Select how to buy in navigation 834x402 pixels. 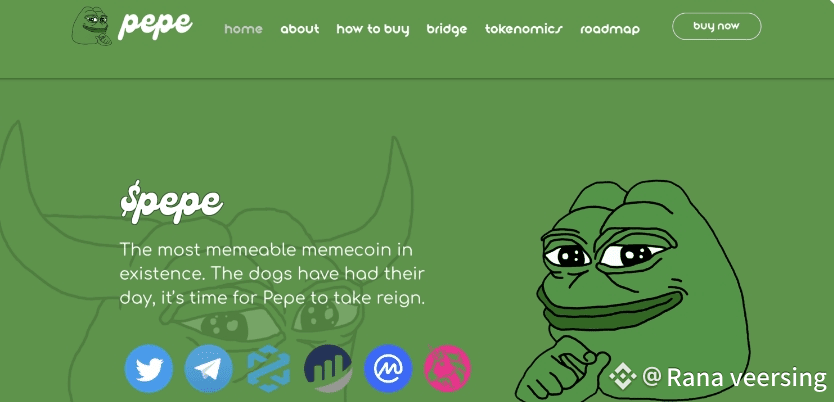(x=373, y=29)
